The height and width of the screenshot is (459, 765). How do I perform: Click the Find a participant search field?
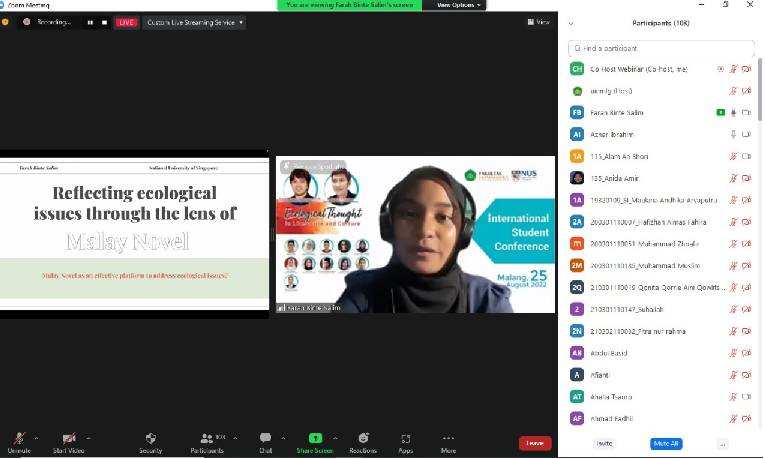[662, 48]
